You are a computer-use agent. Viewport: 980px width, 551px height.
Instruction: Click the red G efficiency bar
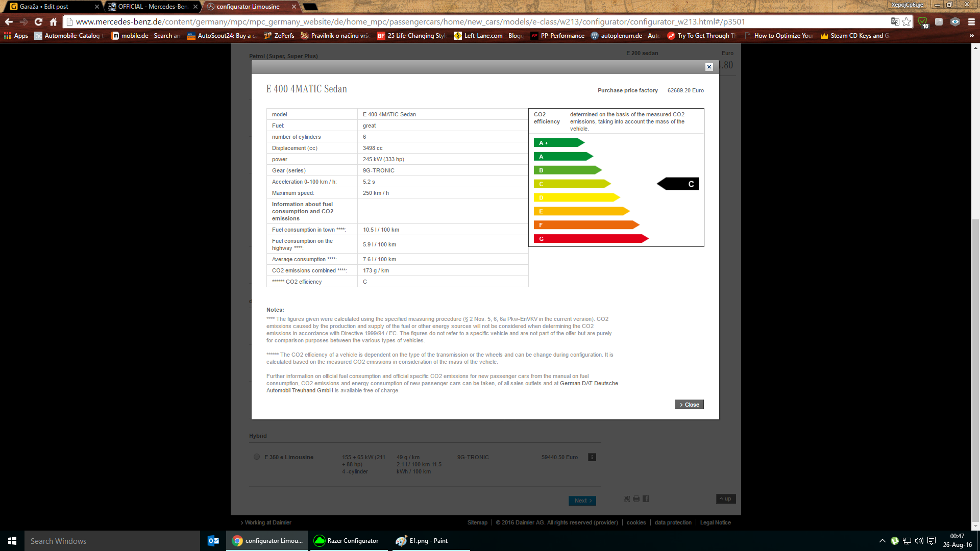[591, 238]
